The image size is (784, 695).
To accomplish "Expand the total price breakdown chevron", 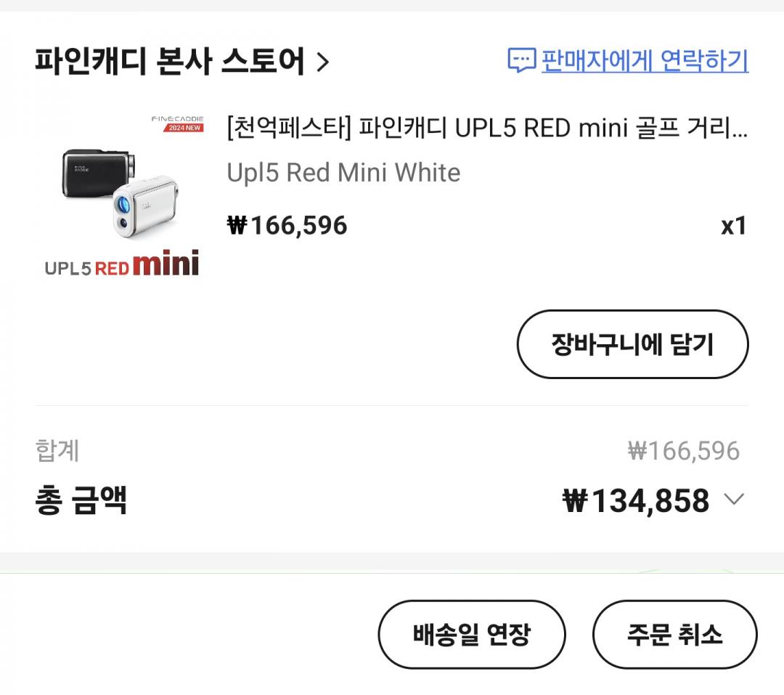I will (734, 500).
